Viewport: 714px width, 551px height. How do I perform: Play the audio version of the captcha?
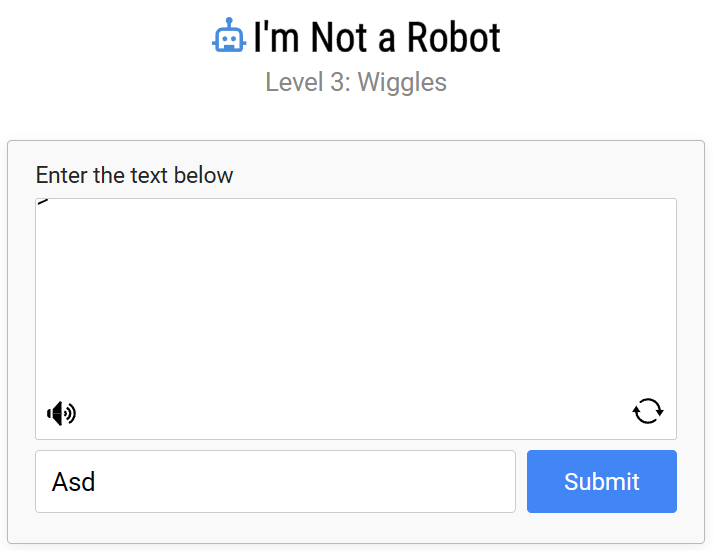pyautogui.click(x=61, y=413)
